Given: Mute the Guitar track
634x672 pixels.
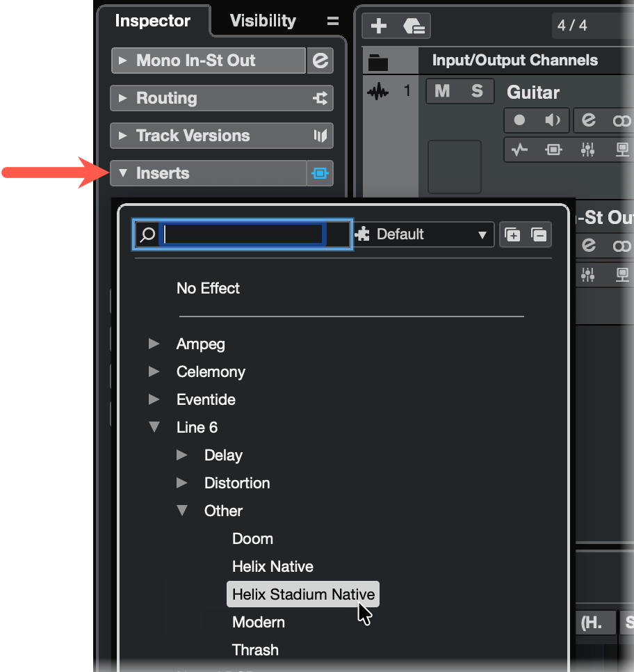Looking at the screenshot, I should coord(443,91).
